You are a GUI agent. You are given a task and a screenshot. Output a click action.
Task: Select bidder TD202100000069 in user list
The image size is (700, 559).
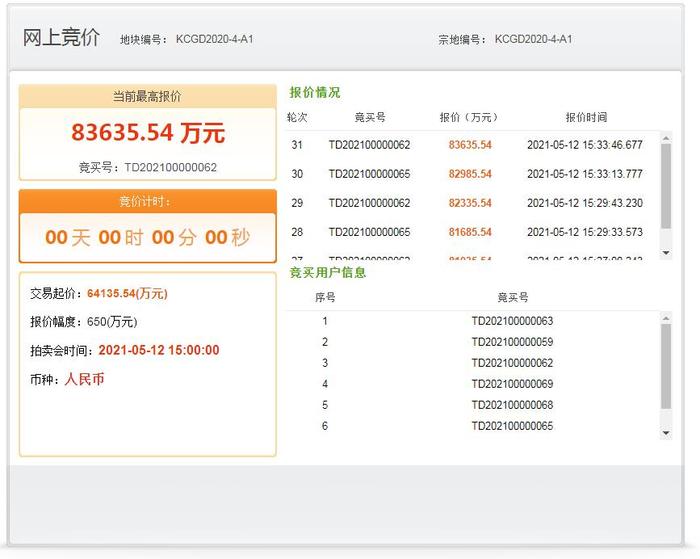(512, 384)
